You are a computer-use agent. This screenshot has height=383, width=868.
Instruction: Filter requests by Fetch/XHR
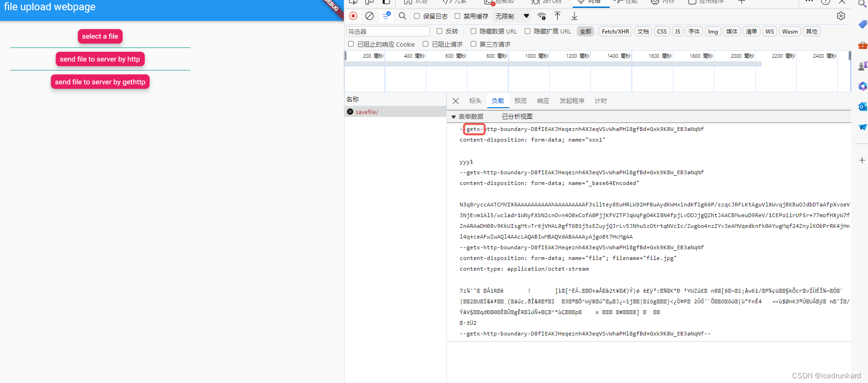point(615,31)
